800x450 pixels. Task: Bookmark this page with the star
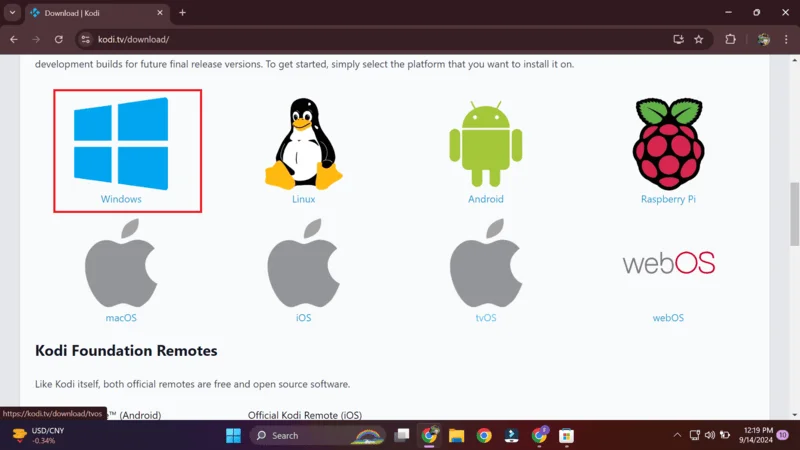pyautogui.click(x=699, y=39)
